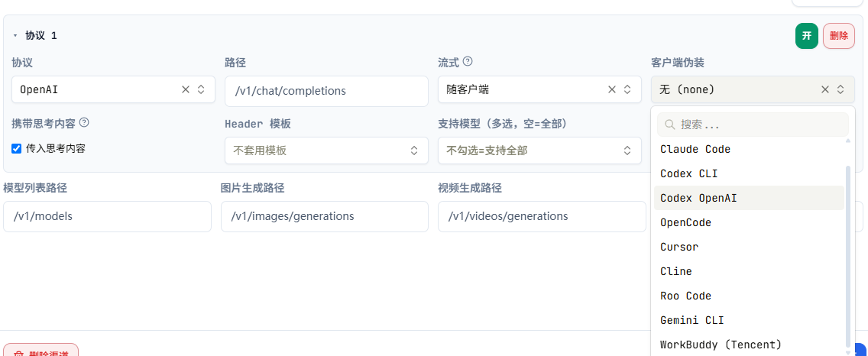Open the 流式 随客户端 dropdown

click(539, 89)
